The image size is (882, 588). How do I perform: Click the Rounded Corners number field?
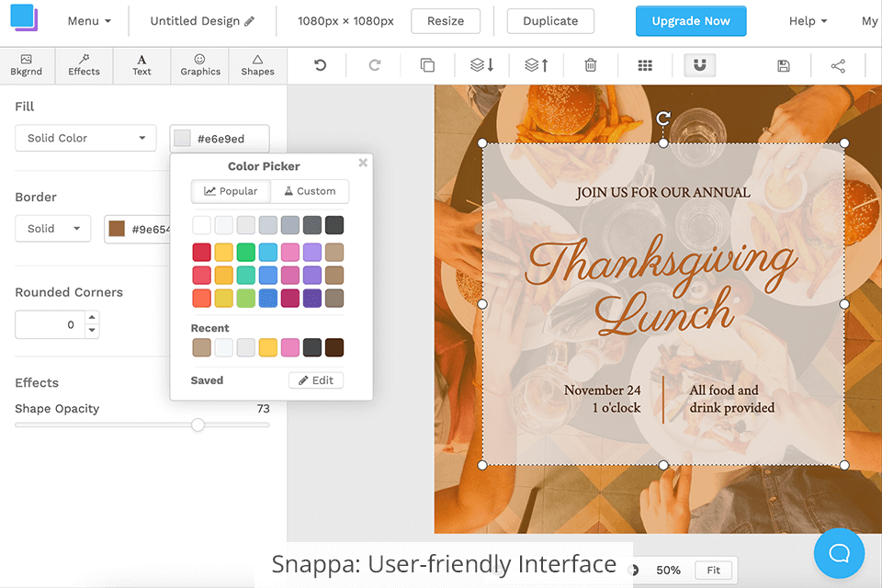51,324
